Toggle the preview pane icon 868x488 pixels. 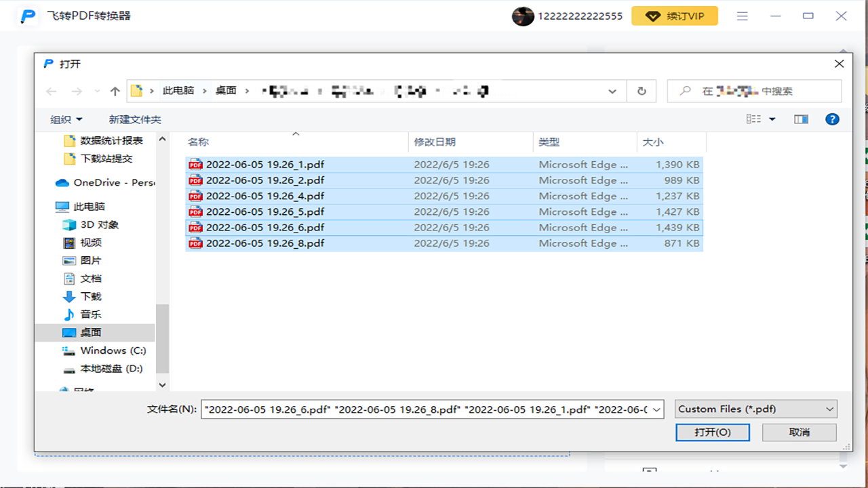pos(801,119)
